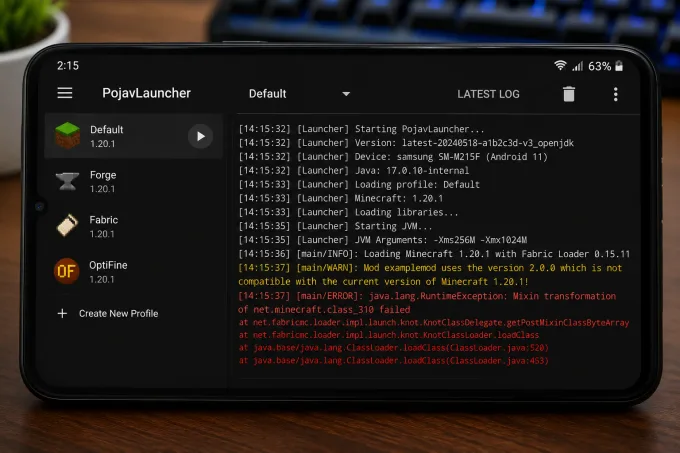Select the KnotClassDelegate stack trace line

[x=434, y=323]
